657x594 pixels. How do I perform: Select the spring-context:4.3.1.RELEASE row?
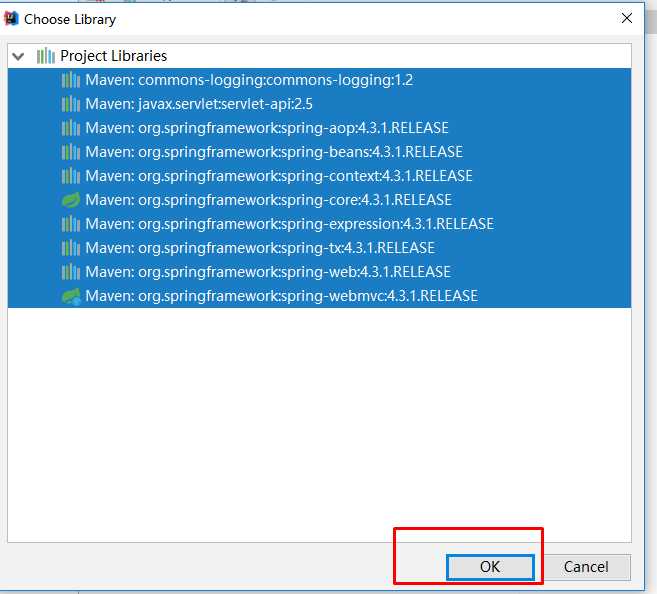[319, 176]
